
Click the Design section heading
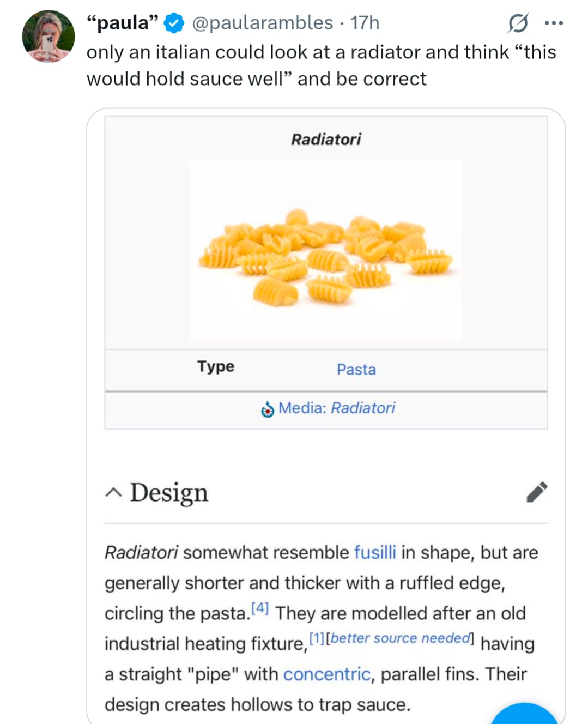click(x=169, y=493)
